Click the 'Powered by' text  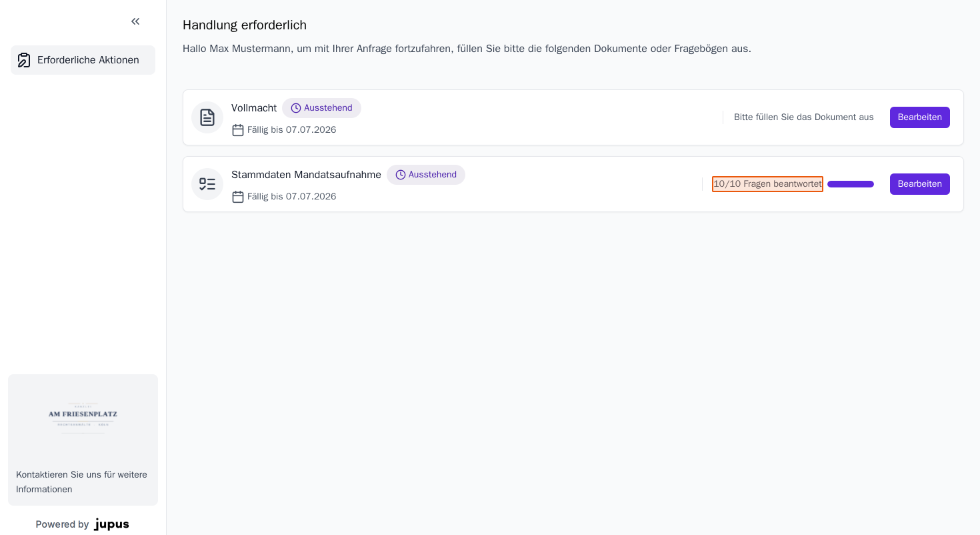pos(62,524)
